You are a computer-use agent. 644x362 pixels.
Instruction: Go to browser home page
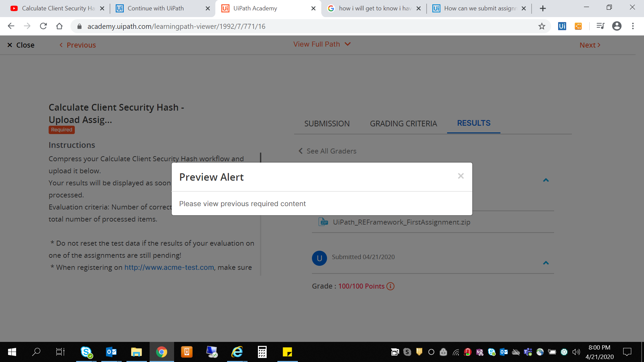click(59, 26)
